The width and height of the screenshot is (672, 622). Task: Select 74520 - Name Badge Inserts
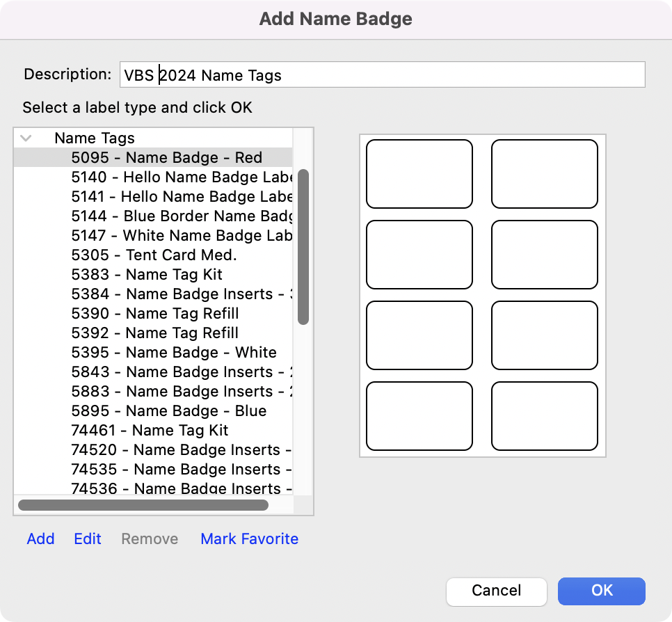181,449
